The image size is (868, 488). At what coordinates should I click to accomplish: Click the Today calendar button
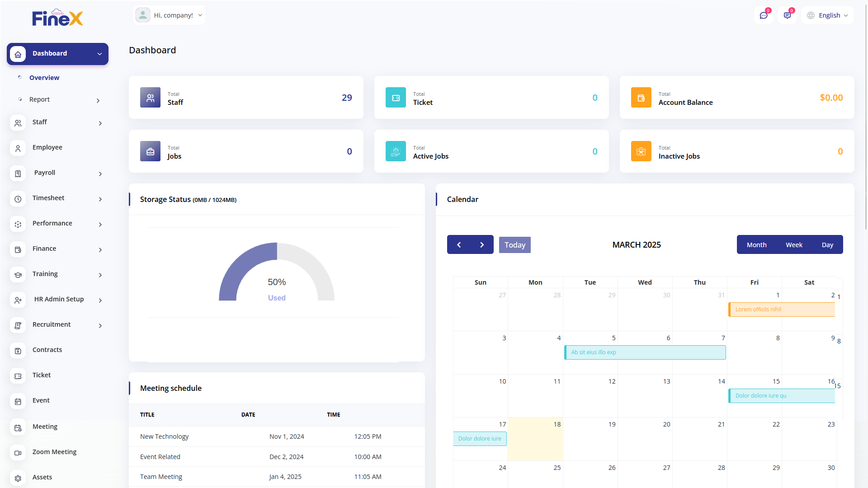tap(514, 245)
